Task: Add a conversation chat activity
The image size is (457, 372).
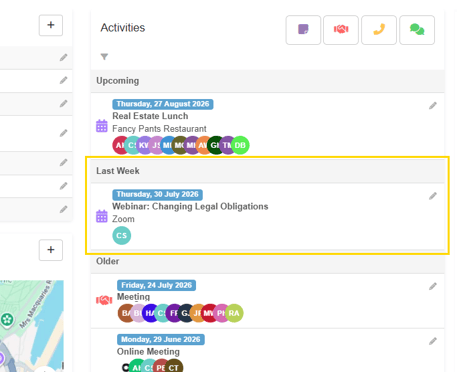Action: pyautogui.click(x=417, y=30)
